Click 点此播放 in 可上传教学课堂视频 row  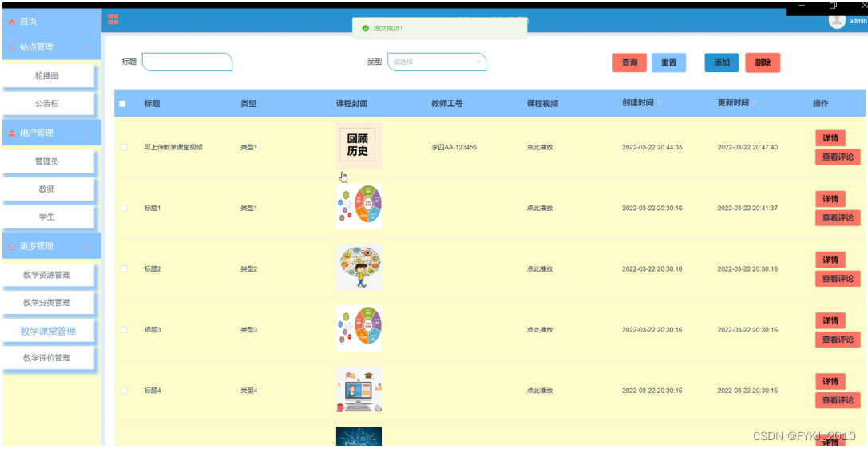[x=540, y=147]
